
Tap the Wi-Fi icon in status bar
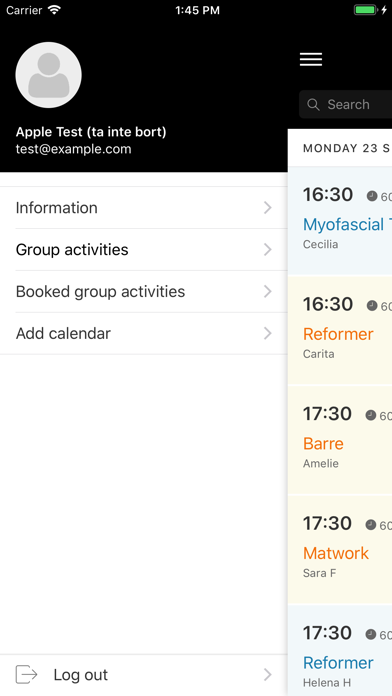tap(55, 10)
